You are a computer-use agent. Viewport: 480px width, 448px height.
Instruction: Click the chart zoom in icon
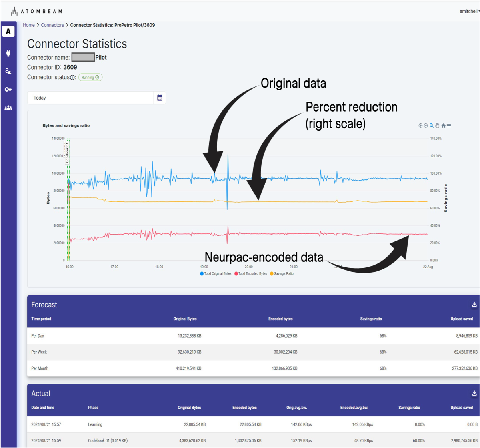420,126
